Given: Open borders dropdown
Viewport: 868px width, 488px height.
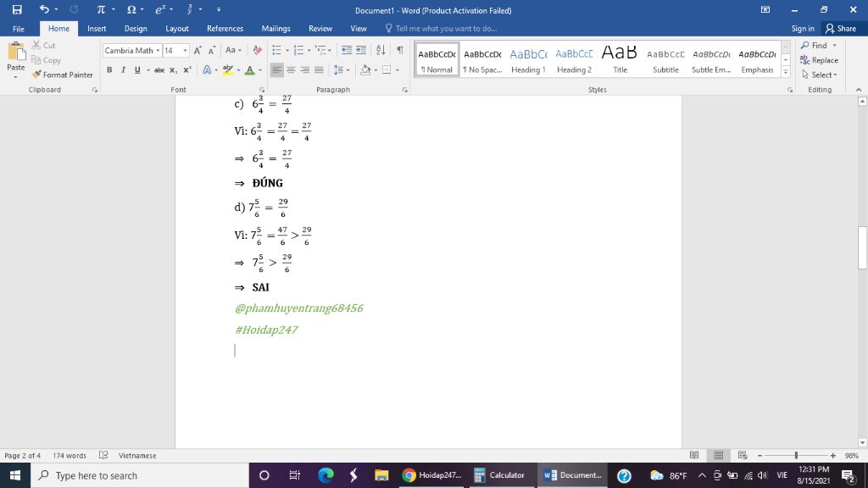Looking at the screenshot, I should (x=398, y=70).
